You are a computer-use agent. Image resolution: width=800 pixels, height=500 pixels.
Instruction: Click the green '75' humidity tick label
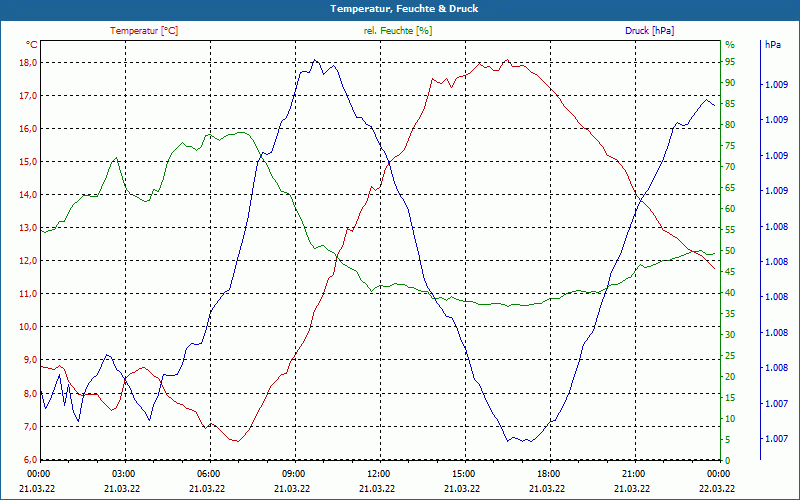point(730,146)
